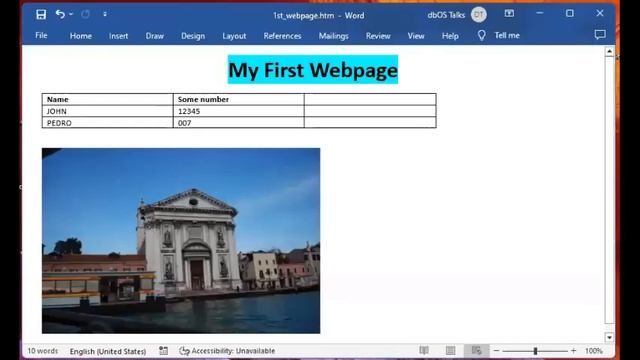Screen dimensions: 640x360
Task: Switch to Web Layout view
Action: [x=476, y=350]
